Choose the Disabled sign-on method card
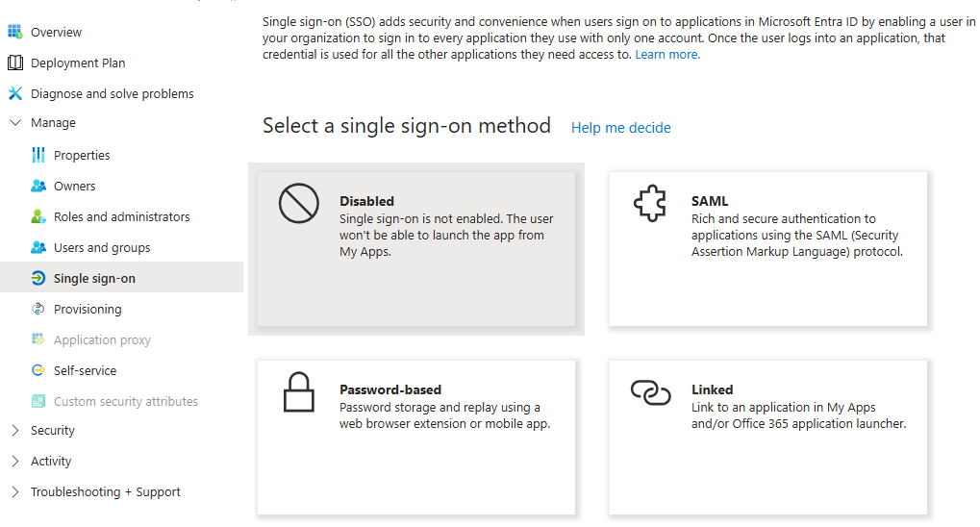The width and height of the screenshot is (980, 527). (x=415, y=249)
